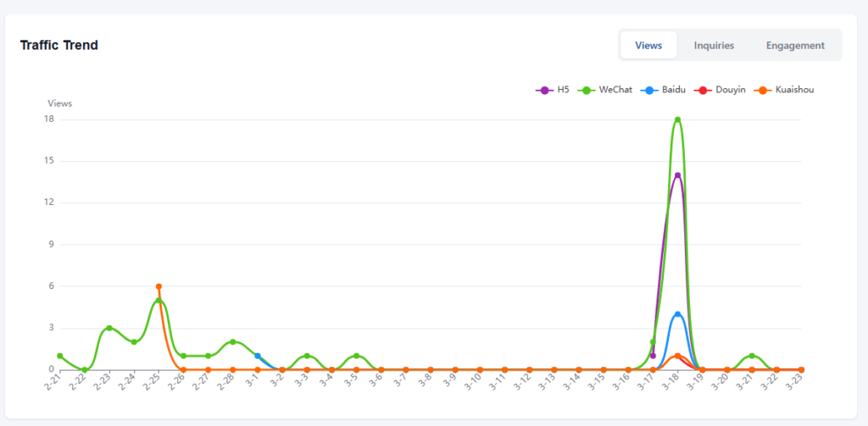Open the Inquiries tab
The image size is (868, 426).
pos(714,45)
